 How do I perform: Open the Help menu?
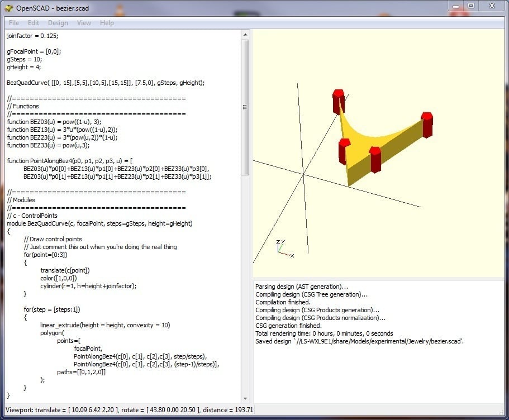107,23
